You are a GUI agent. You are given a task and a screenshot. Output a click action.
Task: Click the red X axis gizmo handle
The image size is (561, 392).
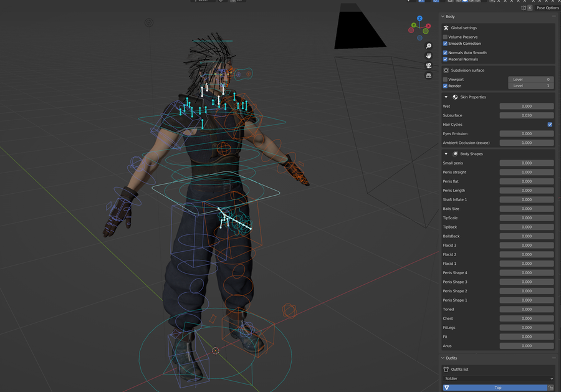(428, 26)
